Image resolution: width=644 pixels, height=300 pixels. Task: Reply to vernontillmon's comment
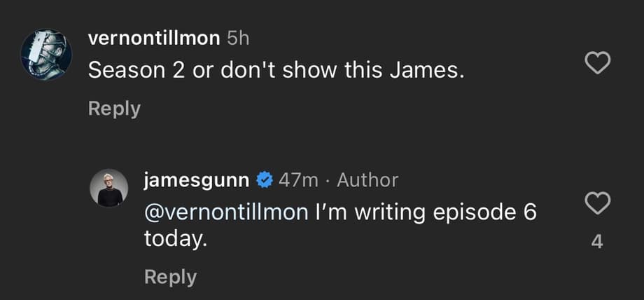point(114,109)
